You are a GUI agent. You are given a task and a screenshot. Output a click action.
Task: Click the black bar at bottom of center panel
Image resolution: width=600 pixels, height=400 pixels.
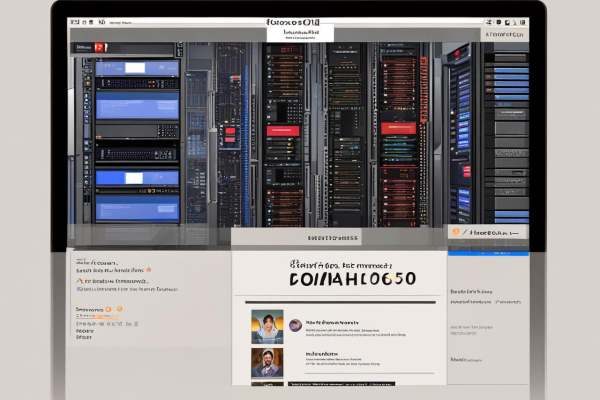[x=341, y=383]
